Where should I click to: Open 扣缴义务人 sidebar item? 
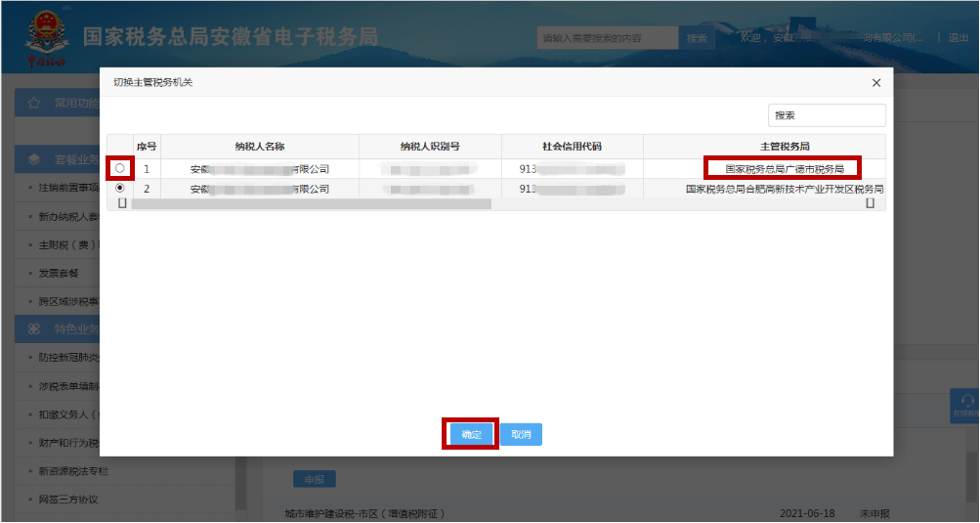click(68, 414)
